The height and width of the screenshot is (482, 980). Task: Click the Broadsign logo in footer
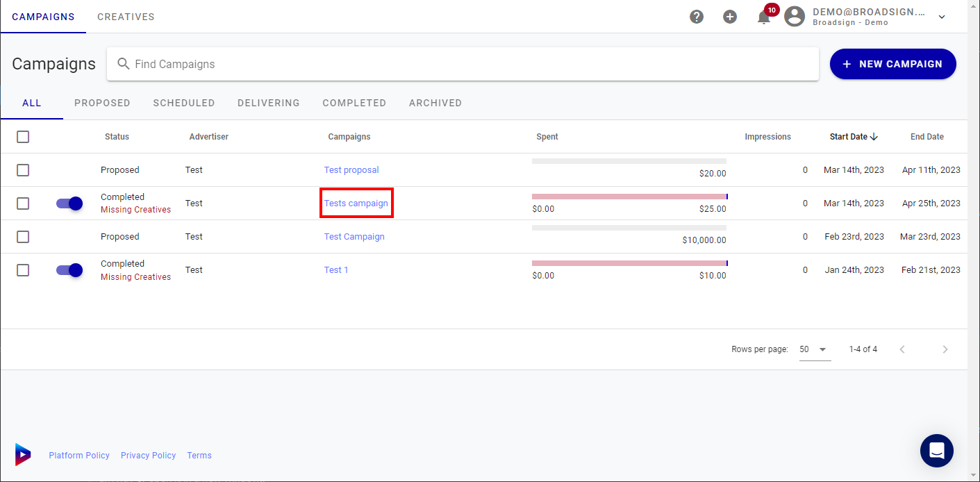click(x=23, y=454)
